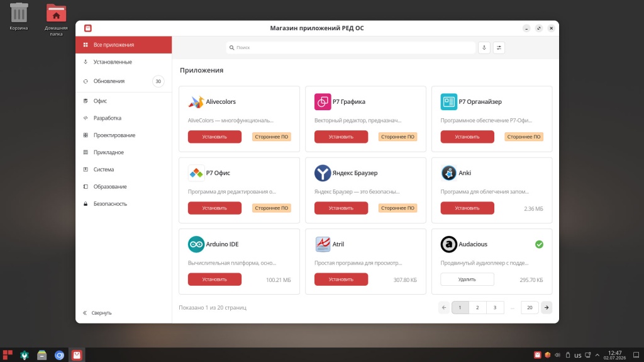Viewport: 644px width, 362px height.
Task: Click the store logo in title bar
Action: 88,28
